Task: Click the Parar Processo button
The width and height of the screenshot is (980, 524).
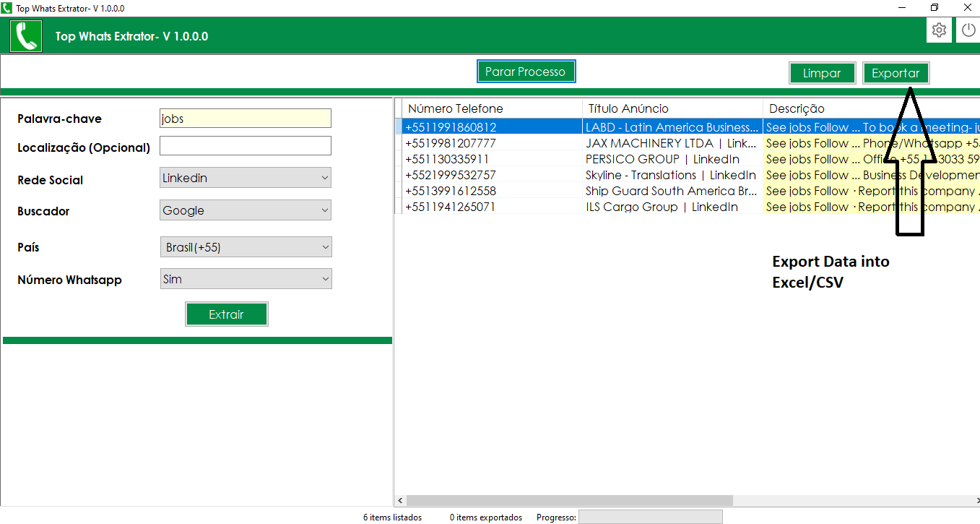Action: (x=526, y=72)
